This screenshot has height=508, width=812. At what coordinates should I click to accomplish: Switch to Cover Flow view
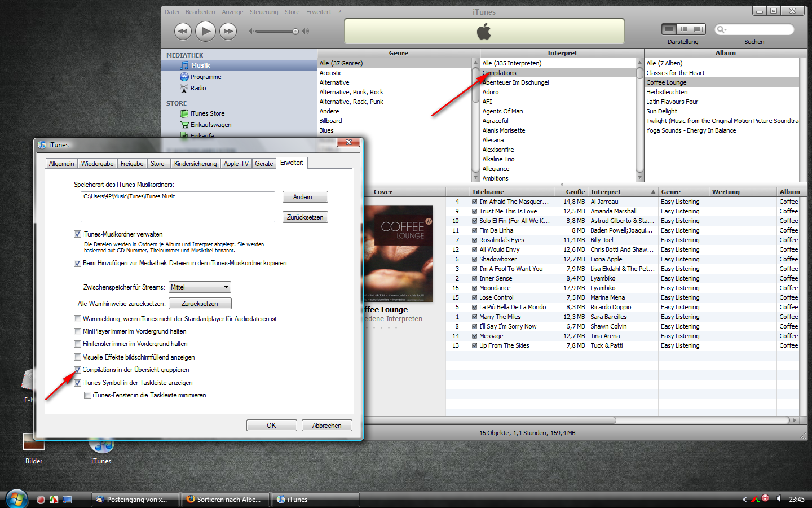tap(699, 29)
